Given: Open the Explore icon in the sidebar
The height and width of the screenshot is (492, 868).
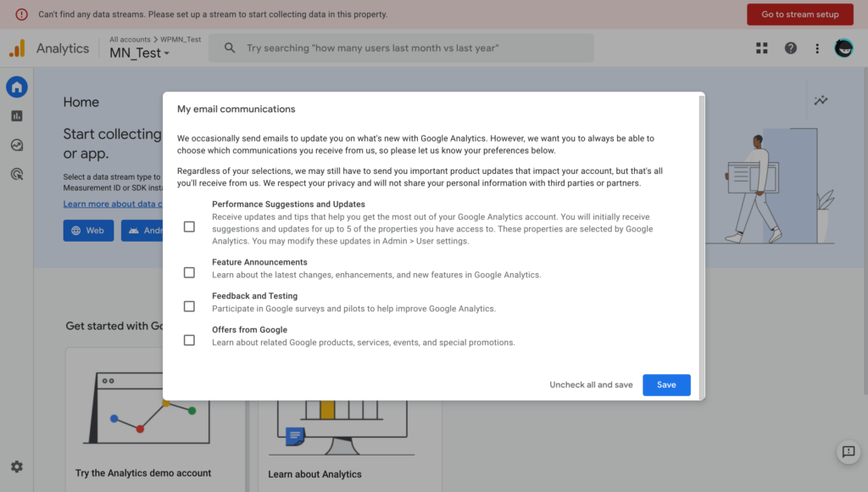Looking at the screenshot, I should (x=16, y=144).
